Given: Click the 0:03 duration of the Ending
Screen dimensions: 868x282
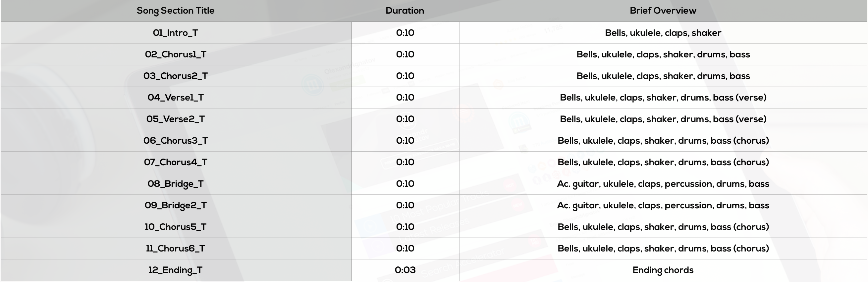Looking at the screenshot, I should coord(405,270).
